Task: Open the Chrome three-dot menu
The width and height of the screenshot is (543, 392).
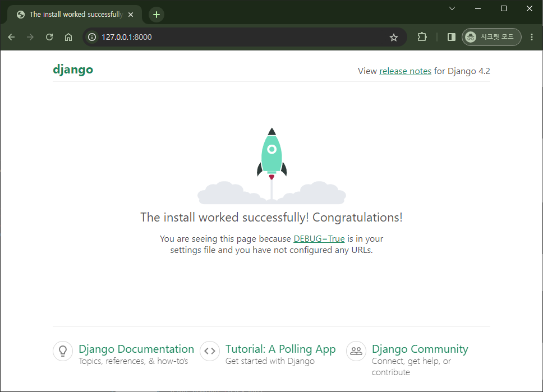Action: click(x=532, y=37)
